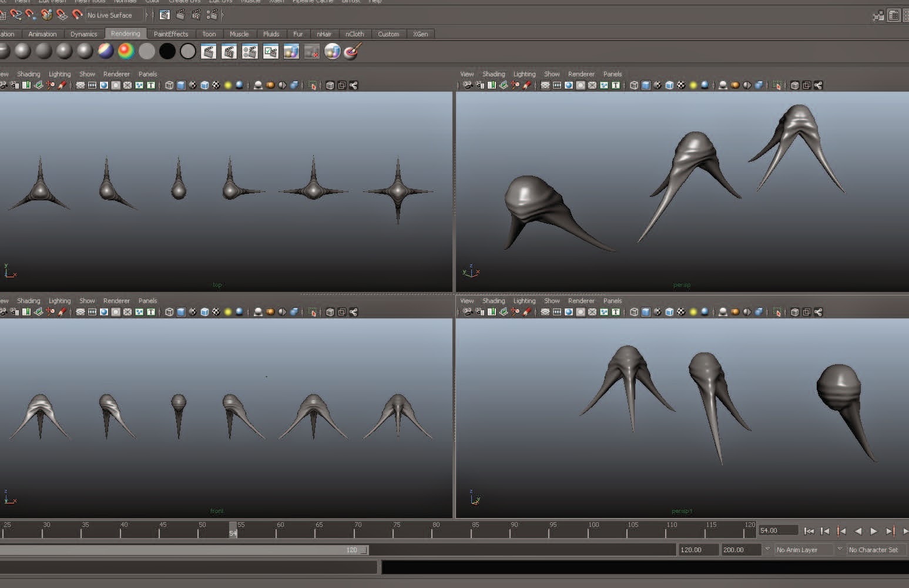Open Show menu in the front panel
This screenshot has width=909, height=588.
point(87,301)
